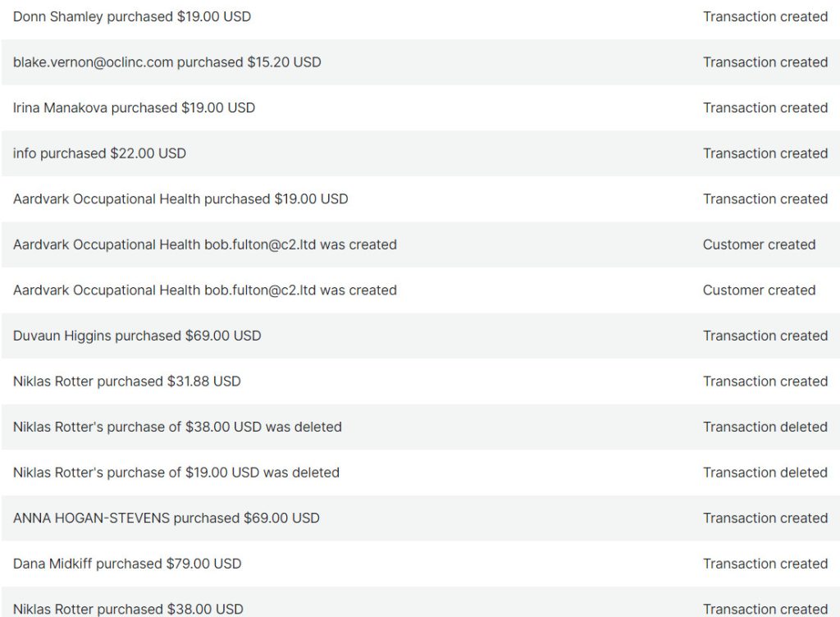Select Niklas Rotter's deleted $38.00 purchase event
Image resolution: width=840 pixels, height=617 pixels.
point(177,427)
